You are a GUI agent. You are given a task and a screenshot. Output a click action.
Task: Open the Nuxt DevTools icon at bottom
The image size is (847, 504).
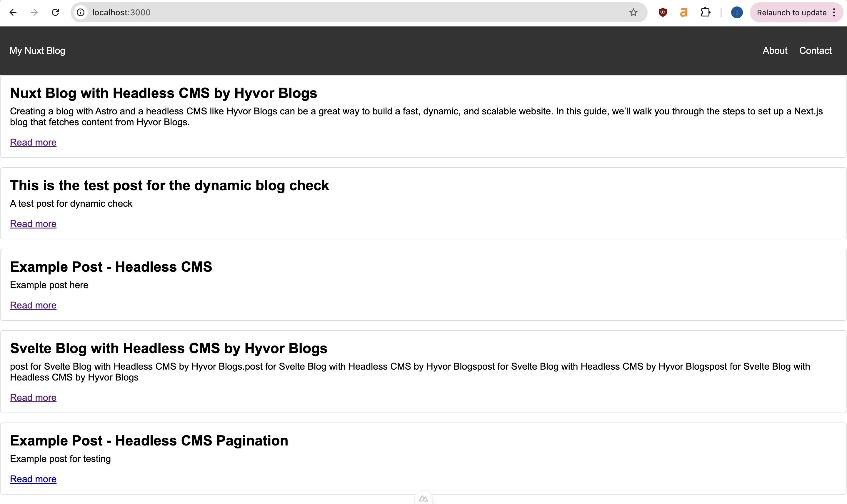coord(423,498)
